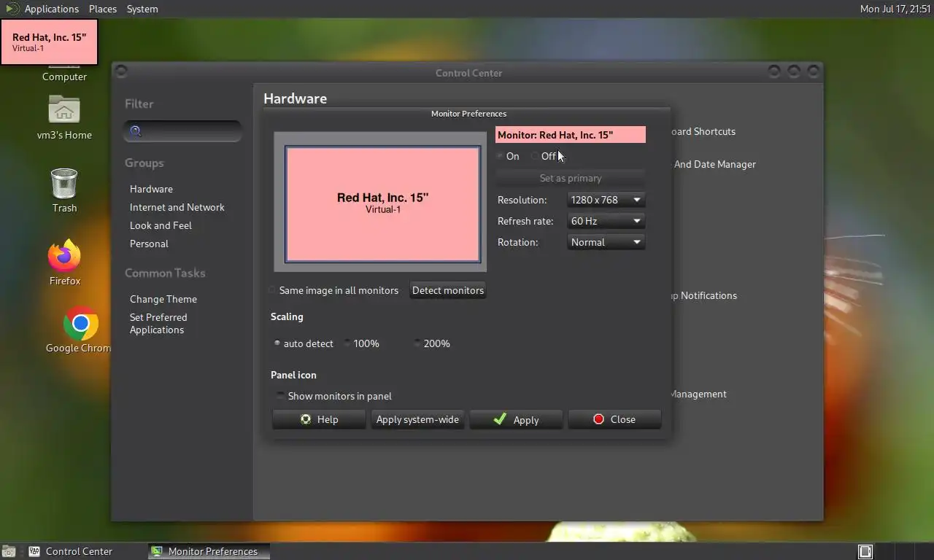The image size is (934, 560).
Task: Select Personal group in Control Center
Action: pos(149,244)
